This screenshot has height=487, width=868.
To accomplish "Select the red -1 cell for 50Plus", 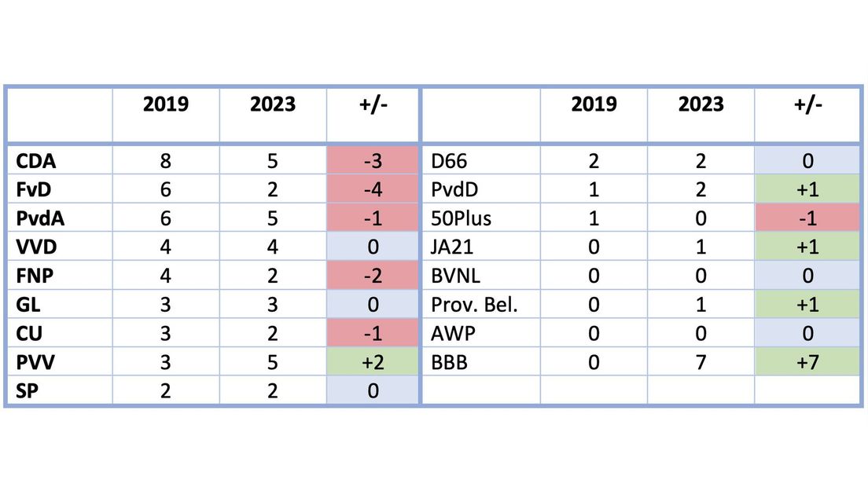I will pyautogui.click(x=807, y=218).
